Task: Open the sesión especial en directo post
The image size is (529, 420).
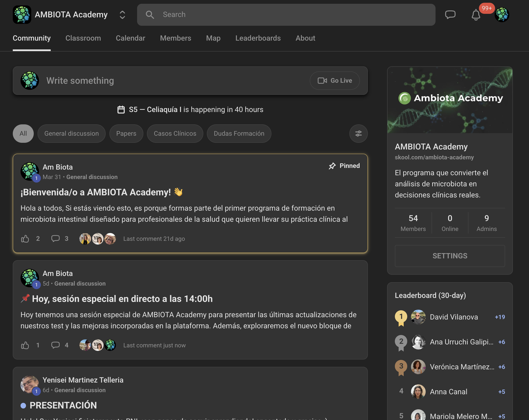Action: point(117,299)
